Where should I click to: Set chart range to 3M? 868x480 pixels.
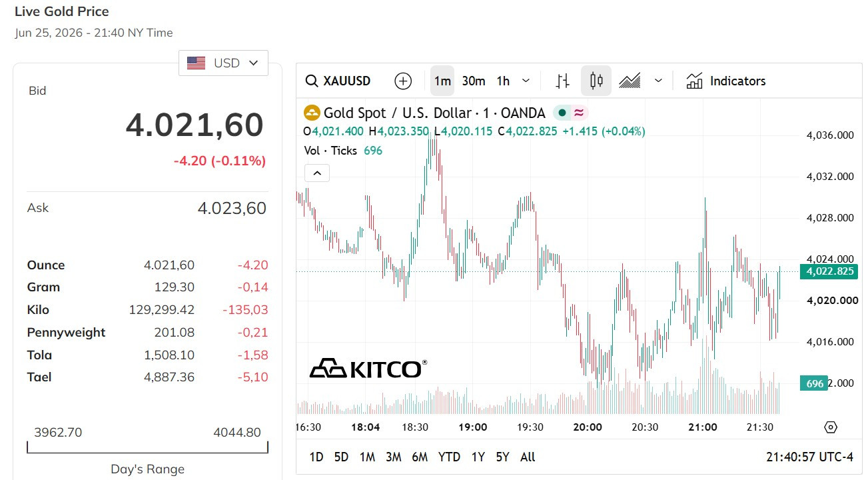tap(394, 457)
